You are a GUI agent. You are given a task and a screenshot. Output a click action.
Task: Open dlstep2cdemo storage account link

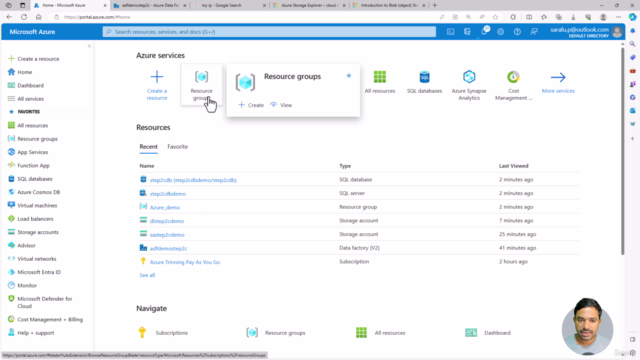click(167, 221)
